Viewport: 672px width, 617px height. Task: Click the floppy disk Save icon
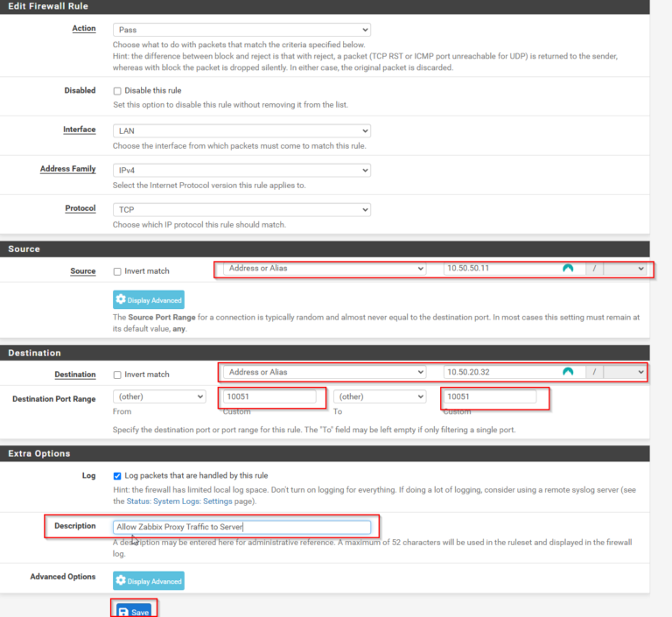[122, 612]
